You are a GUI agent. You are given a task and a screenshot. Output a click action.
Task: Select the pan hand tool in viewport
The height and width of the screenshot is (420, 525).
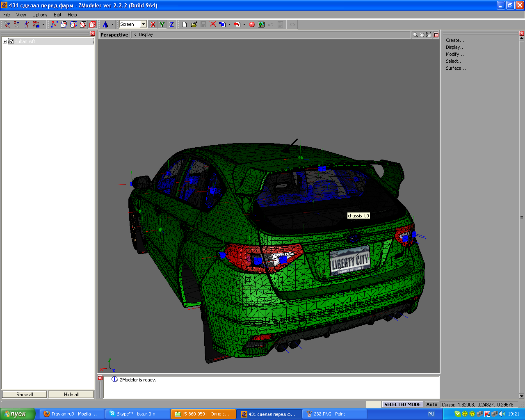pos(422,35)
